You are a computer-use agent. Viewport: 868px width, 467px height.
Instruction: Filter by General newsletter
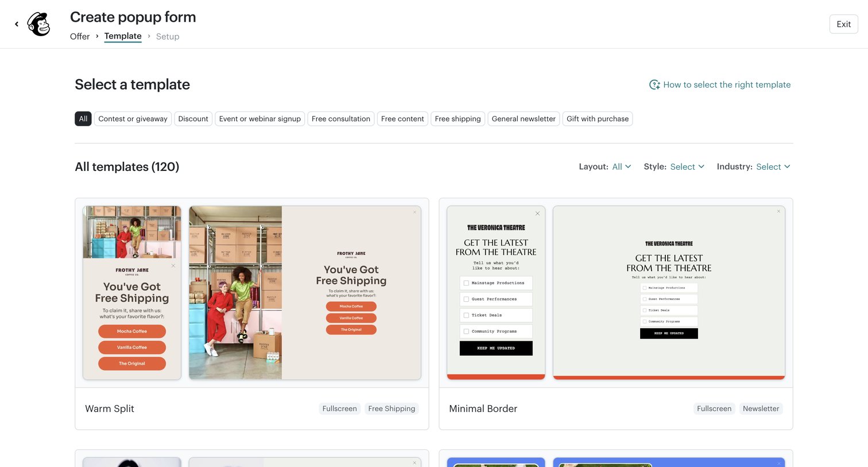tap(524, 119)
